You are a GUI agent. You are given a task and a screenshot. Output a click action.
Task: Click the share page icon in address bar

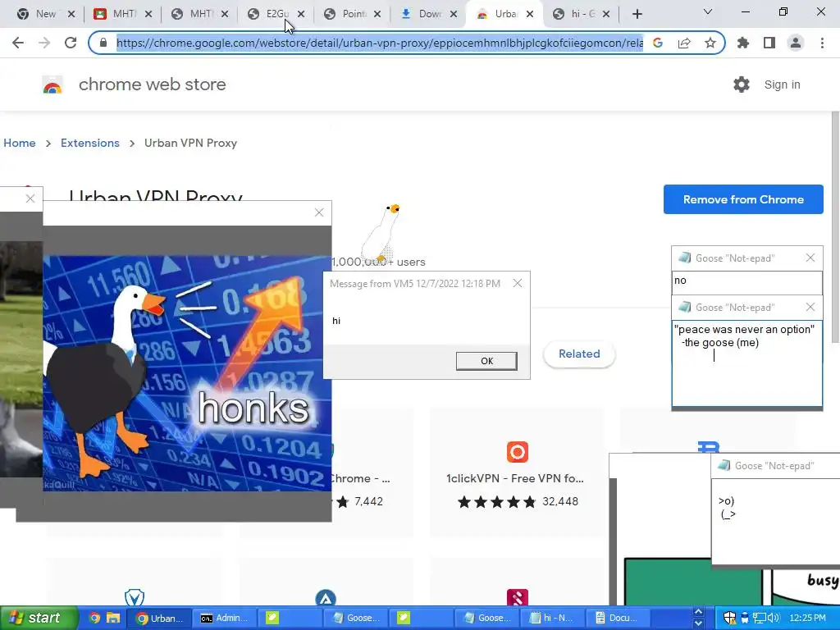click(684, 43)
